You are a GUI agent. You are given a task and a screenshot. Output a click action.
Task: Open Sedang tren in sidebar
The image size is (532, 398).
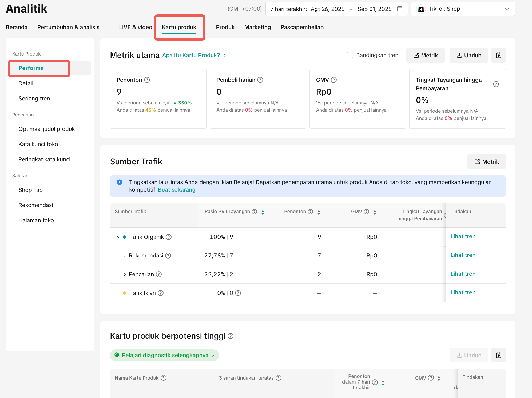[34, 99]
